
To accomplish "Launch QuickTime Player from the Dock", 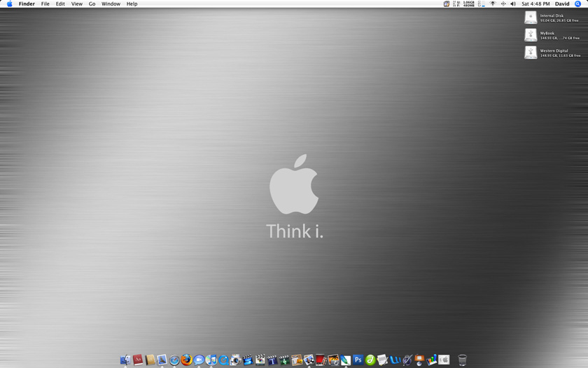I will click(x=223, y=360).
